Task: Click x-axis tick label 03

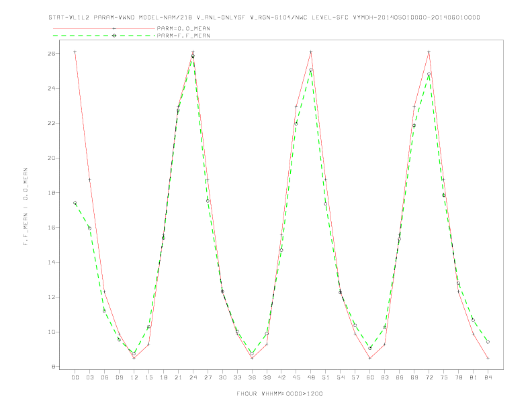Action: pos(89,377)
